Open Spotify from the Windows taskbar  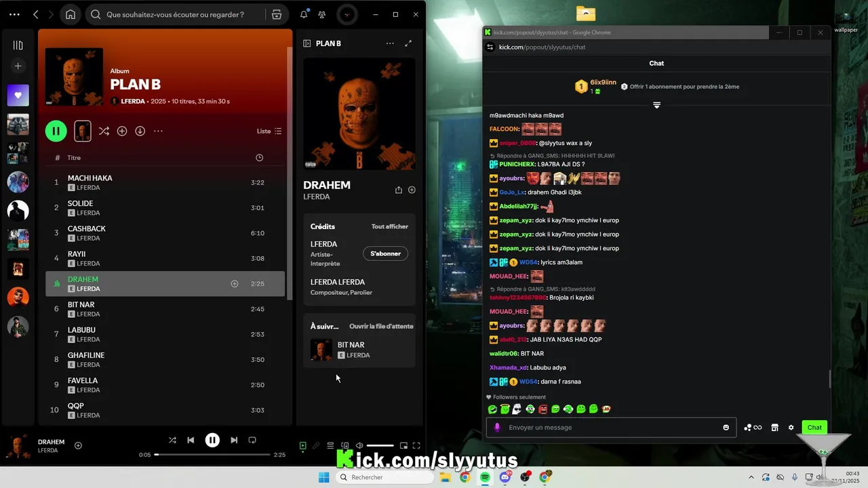click(x=485, y=477)
